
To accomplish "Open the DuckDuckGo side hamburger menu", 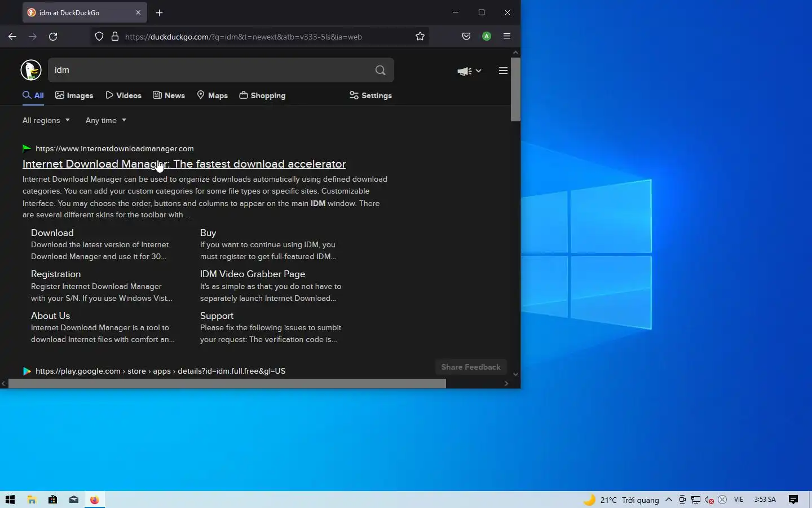I will point(504,71).
